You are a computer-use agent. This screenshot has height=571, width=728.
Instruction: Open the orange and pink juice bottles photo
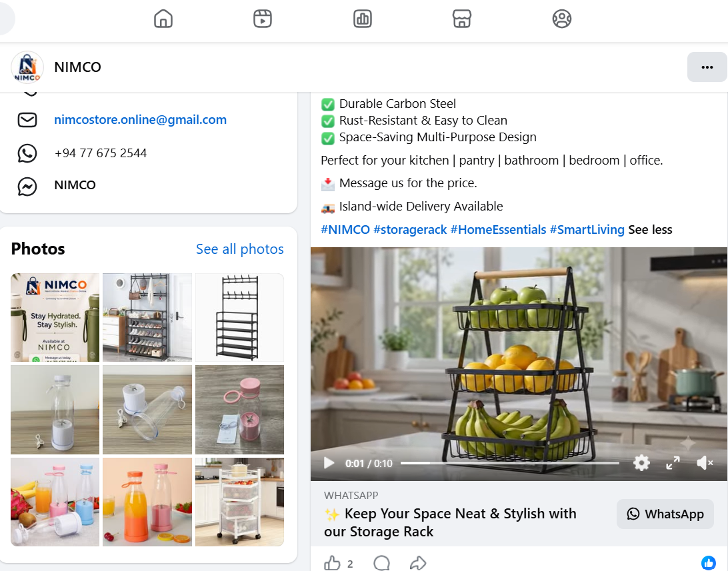click(x=147, y=502)
